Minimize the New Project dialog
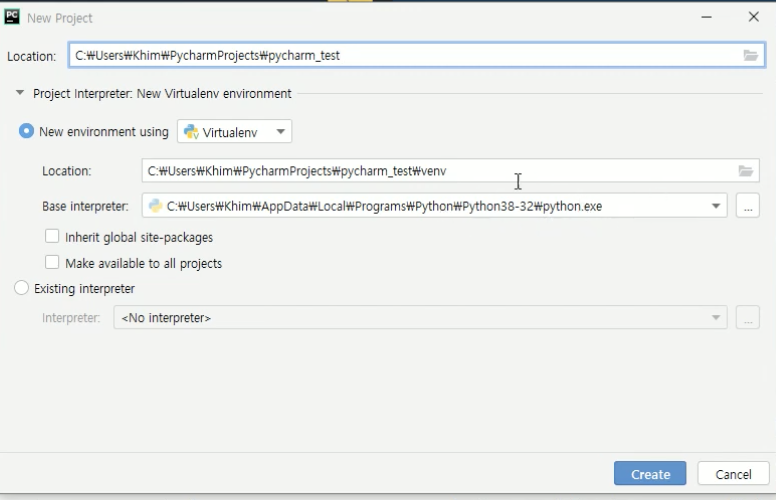Viewport: 776px width, 500px height. (706, 17)
